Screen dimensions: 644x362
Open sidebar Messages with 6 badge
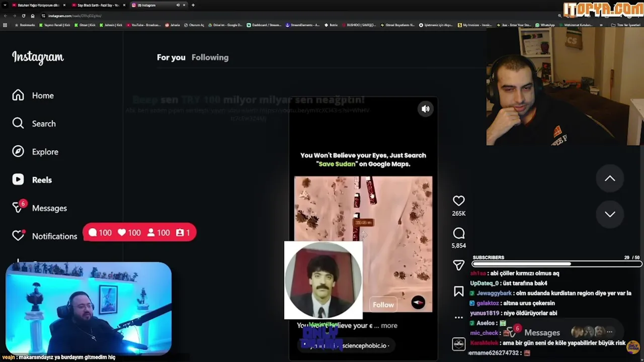pos(39,208)
